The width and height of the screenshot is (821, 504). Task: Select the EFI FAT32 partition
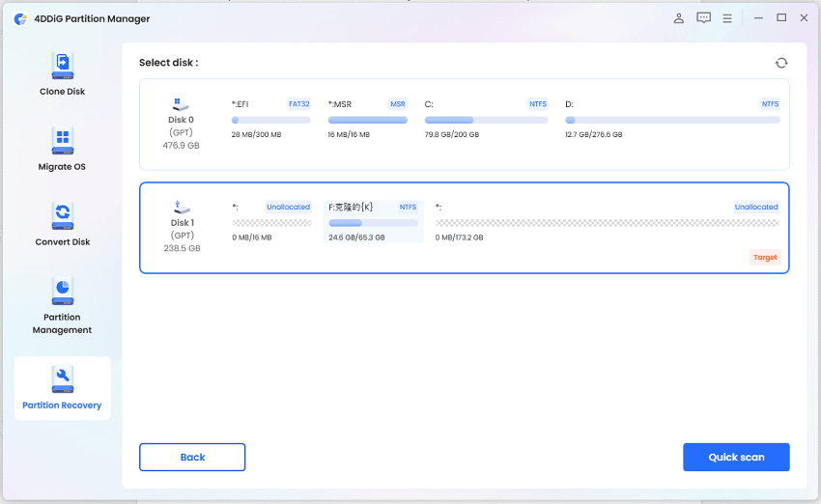[270, 119]
